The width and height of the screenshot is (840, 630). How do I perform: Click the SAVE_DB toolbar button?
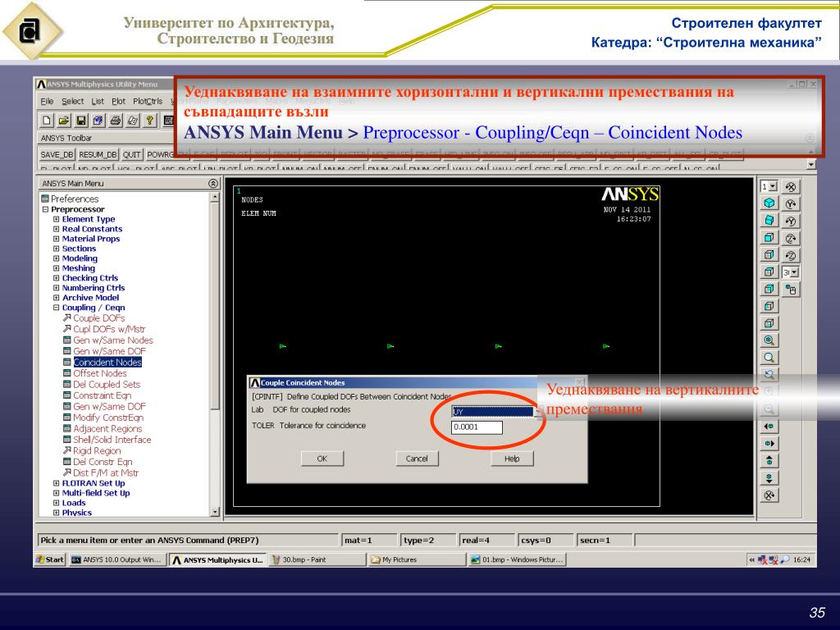tap(57, 154)
